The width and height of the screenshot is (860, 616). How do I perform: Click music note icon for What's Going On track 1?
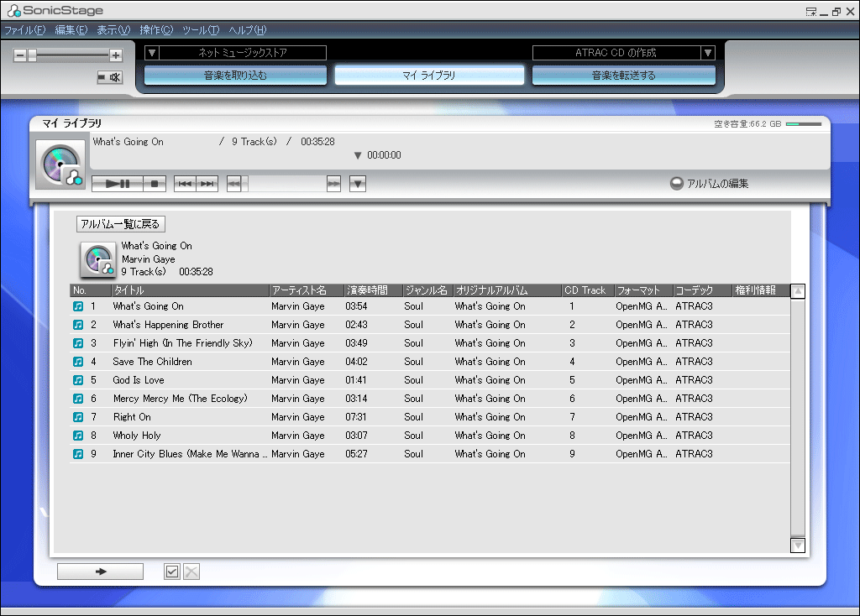78,306
